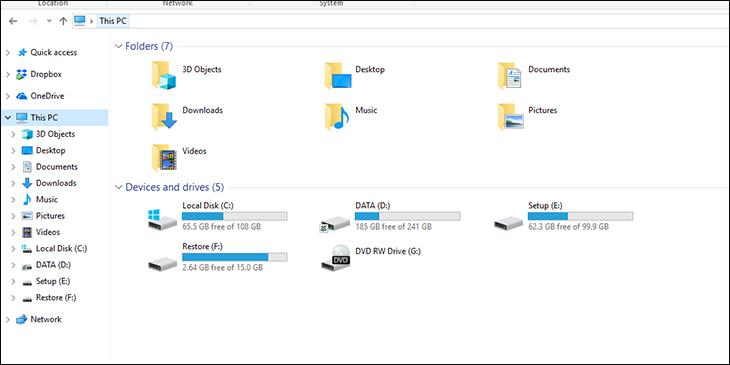The height and width of the screenshot is (365, 730).
Task: Click the Forward arrow navigation button
Action: tap(33, 21)
